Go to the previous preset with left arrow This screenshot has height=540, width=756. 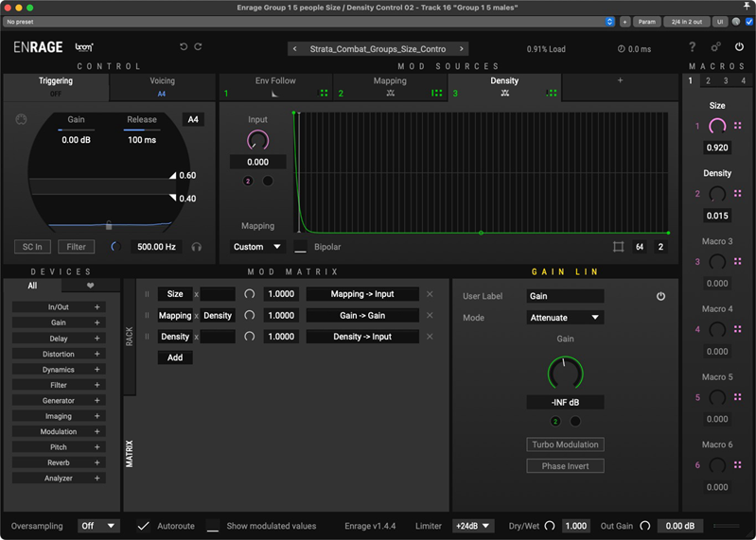click(295, 49)
